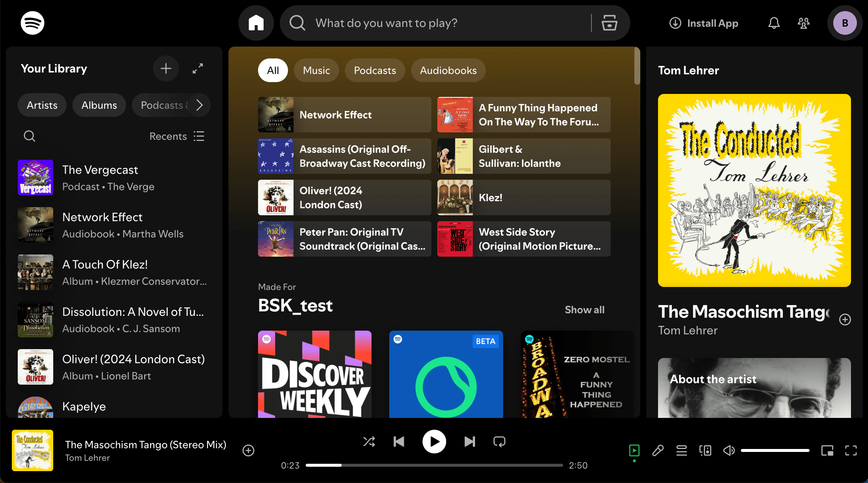Open the miniplayer
This screenshot has width=868, height=483.
(827, 450)
